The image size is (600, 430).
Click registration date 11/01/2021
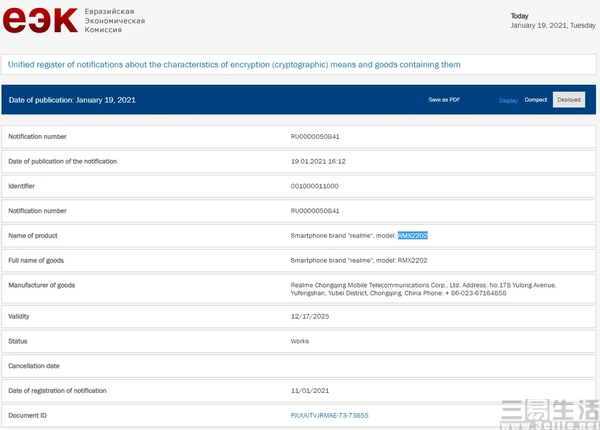coord(310,391)
